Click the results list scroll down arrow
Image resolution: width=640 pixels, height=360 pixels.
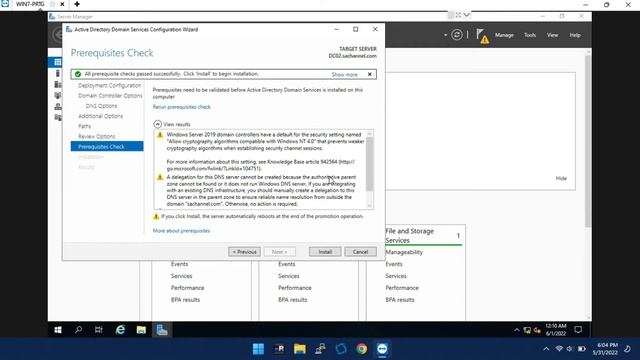click(370, 206)
